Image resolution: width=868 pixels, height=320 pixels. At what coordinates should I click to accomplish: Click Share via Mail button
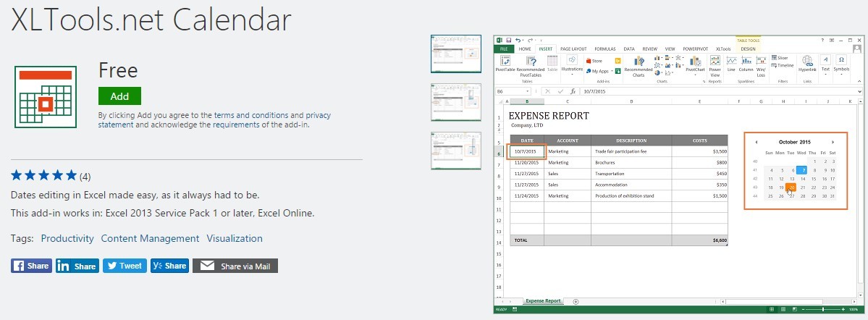pos(235,266)
